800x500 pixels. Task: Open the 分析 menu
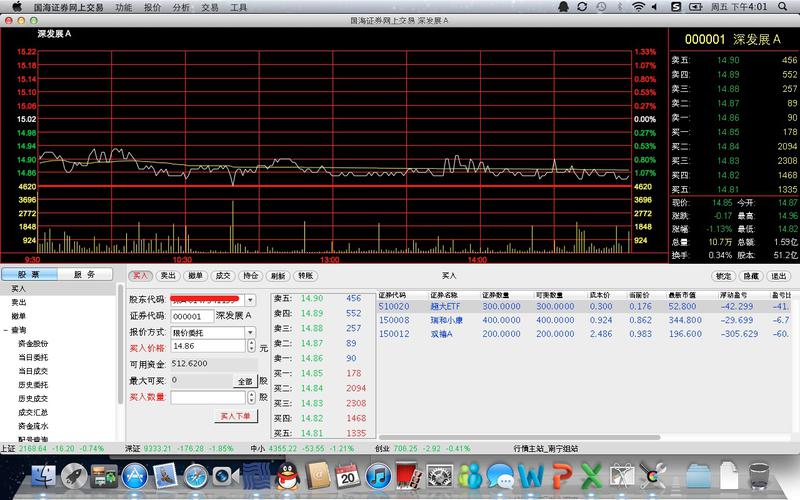(x=181, y=7)
